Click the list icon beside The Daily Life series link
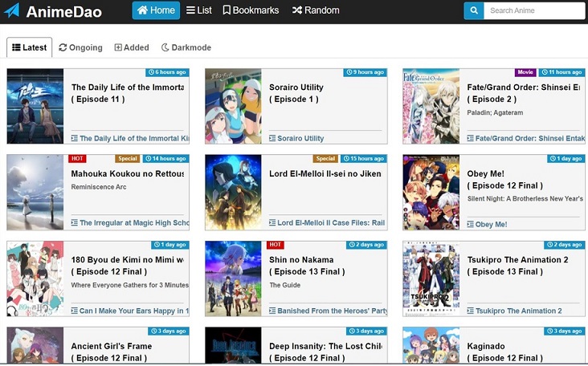This screenshot has height=366, width=588. click(74, 138)
